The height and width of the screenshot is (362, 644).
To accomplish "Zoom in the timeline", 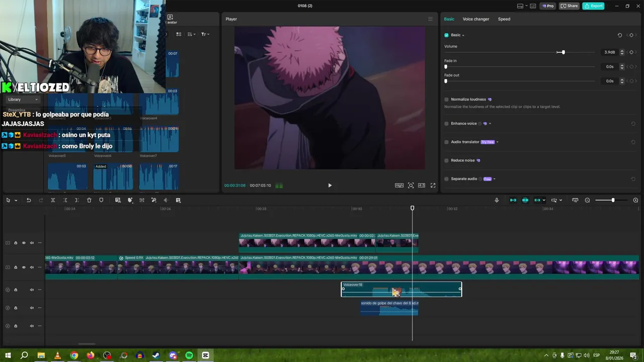I will pyautogui.click(x=635, y=200).
